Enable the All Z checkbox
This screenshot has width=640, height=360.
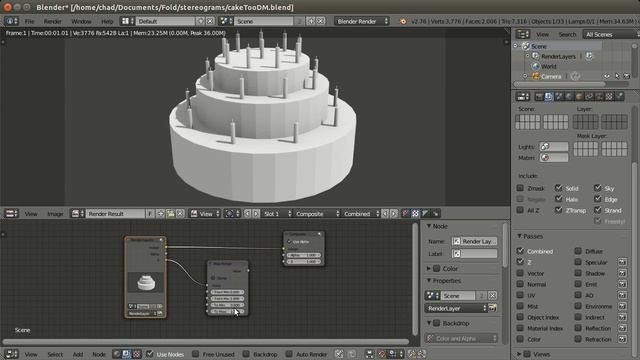520,210
